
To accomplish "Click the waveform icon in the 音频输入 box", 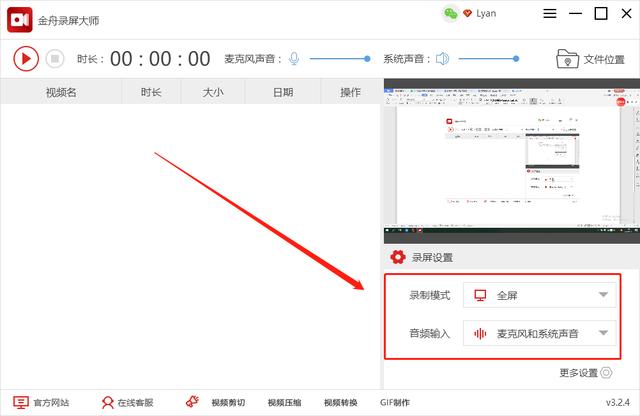I will click(480, 334).
